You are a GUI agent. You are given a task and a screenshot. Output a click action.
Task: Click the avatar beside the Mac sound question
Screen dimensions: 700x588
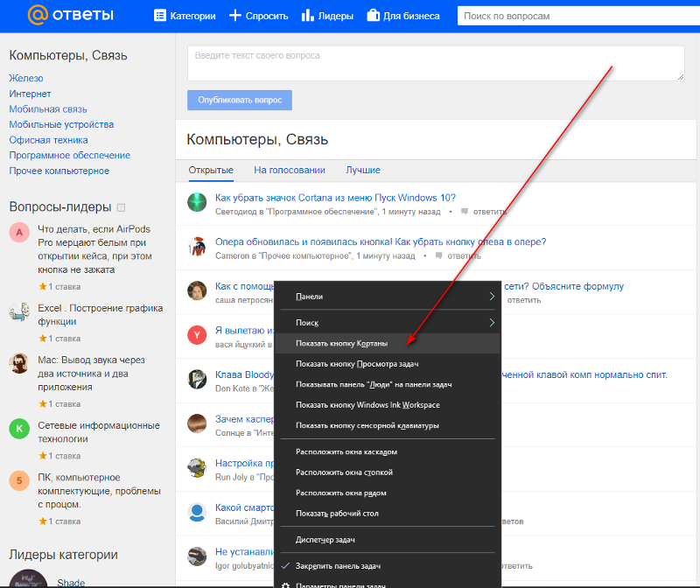click(19, 363)
